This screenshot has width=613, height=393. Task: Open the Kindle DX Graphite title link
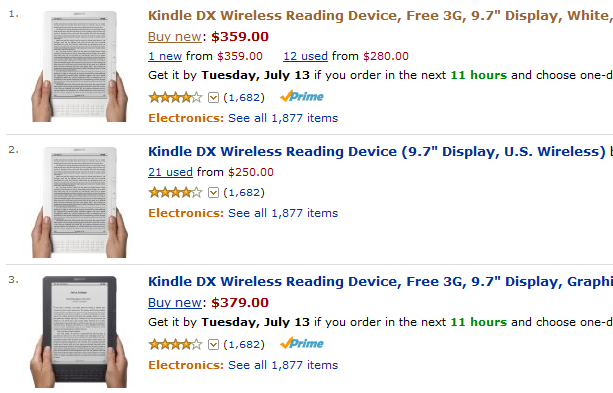click(x=380, y=282)
